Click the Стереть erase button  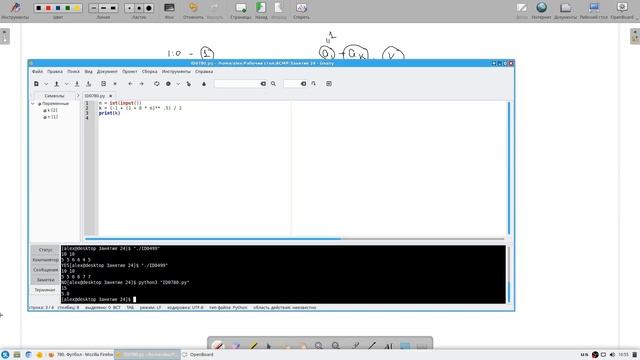coord(301,10)
